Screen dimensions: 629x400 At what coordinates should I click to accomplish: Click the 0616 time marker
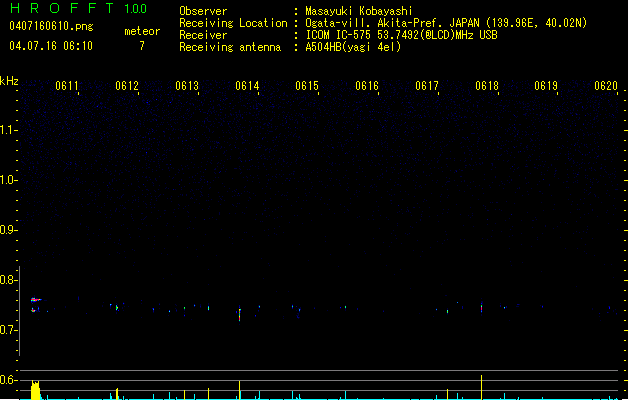[367, 86]
